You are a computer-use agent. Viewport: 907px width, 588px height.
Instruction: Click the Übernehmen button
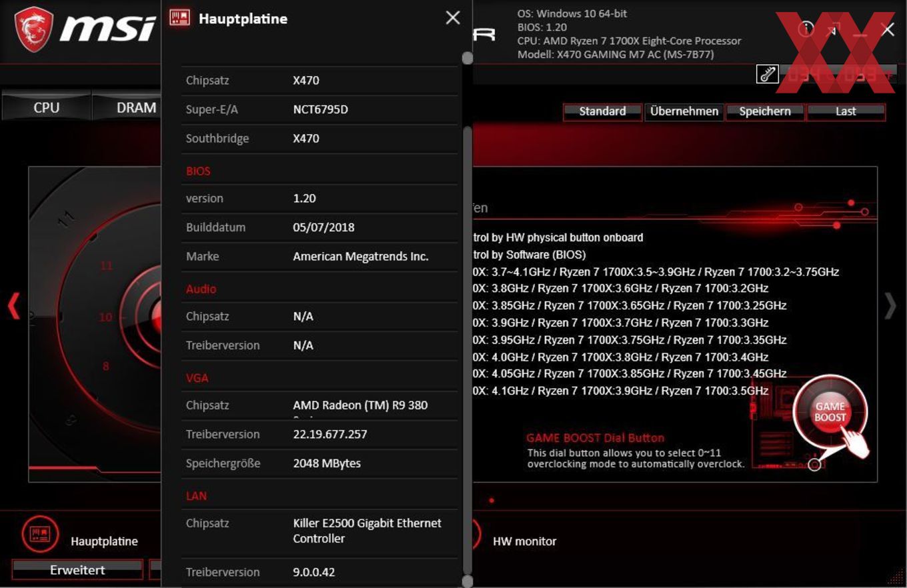[684, 111]
